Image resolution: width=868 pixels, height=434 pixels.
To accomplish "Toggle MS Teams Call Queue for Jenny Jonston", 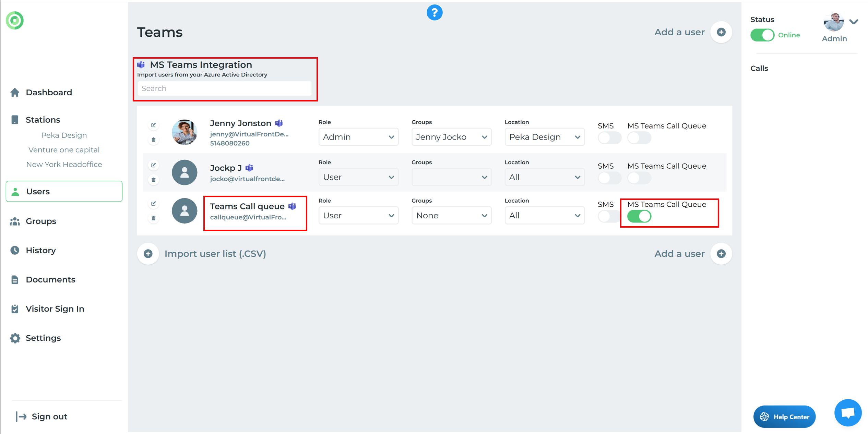I will coord(639,138).
